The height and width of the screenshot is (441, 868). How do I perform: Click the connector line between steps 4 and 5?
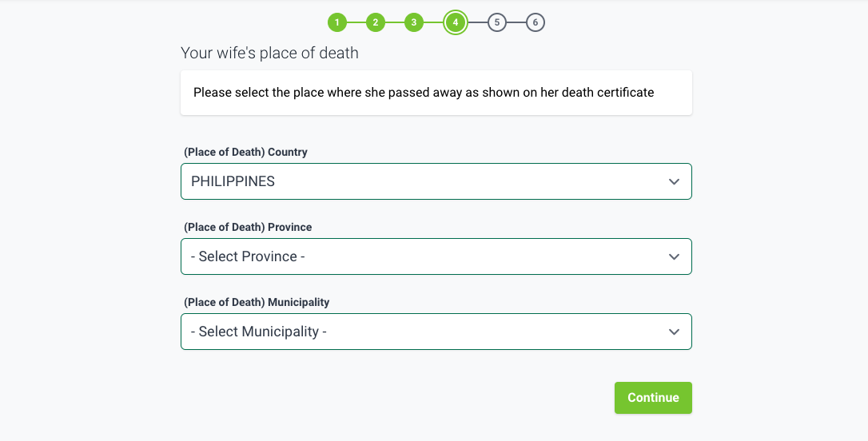click(477, 22)
